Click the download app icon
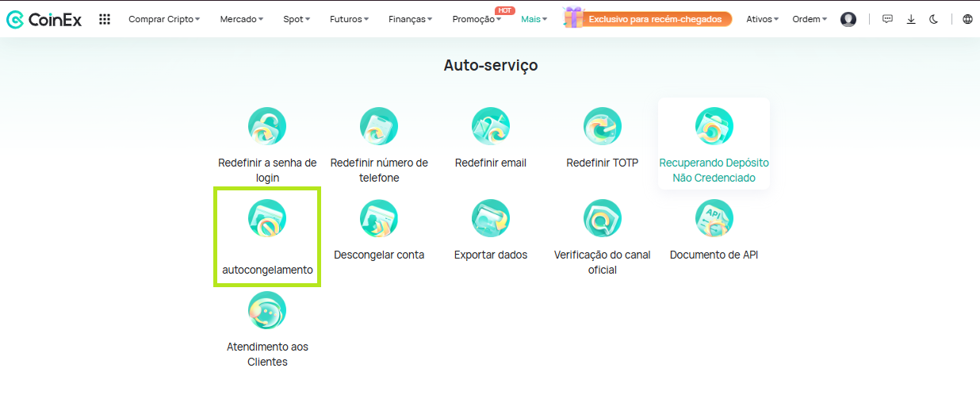Screen dimensions: 980x399 (x=911, y=19)
